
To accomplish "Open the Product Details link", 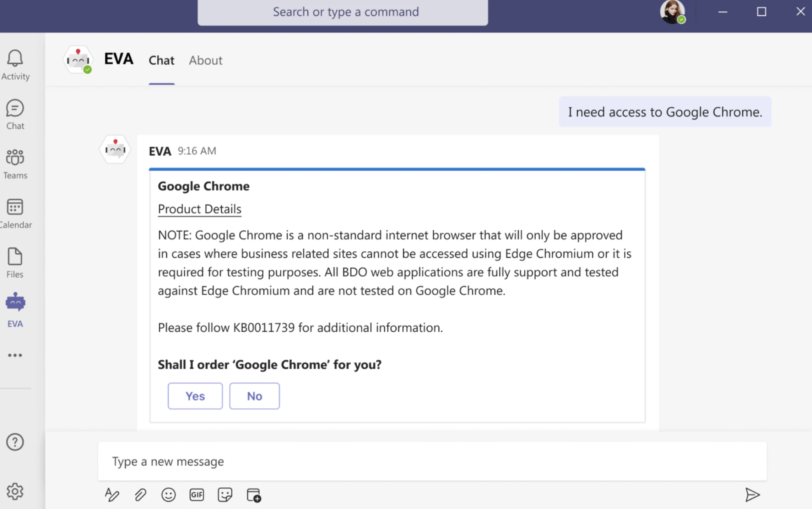I will [x=200, y=209].
